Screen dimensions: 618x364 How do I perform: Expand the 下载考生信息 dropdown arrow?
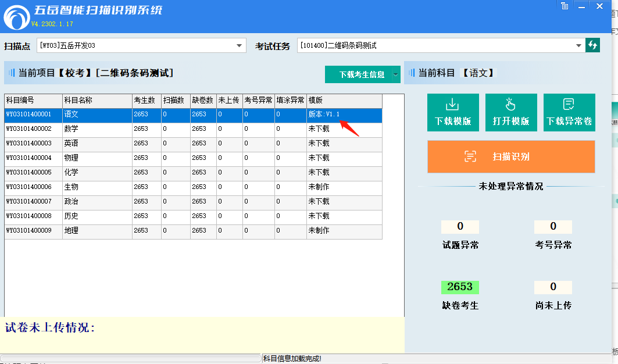pyautogui.click(x=396, y=74)
